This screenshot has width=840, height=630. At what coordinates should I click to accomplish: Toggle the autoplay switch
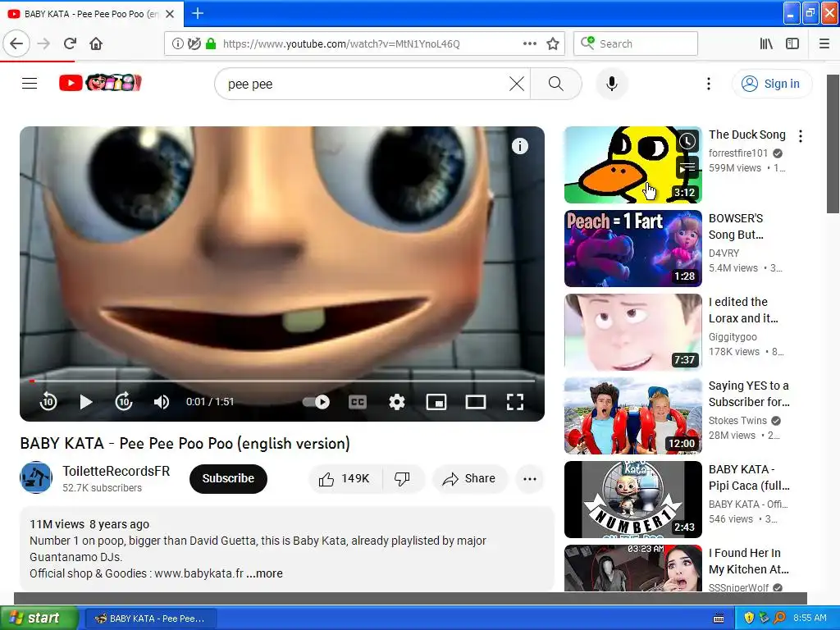click(316, 402)
